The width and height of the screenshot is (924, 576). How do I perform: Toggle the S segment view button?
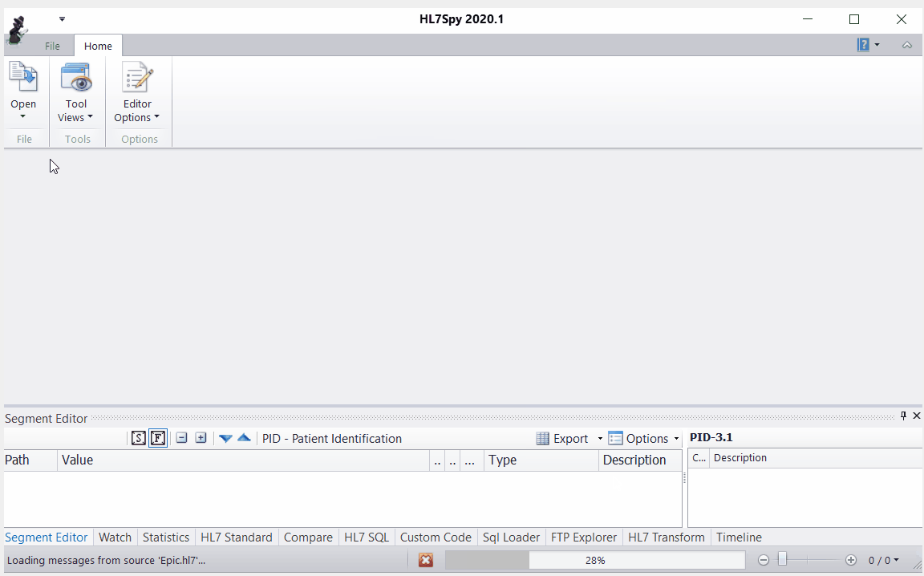click(x=138, y=438)
